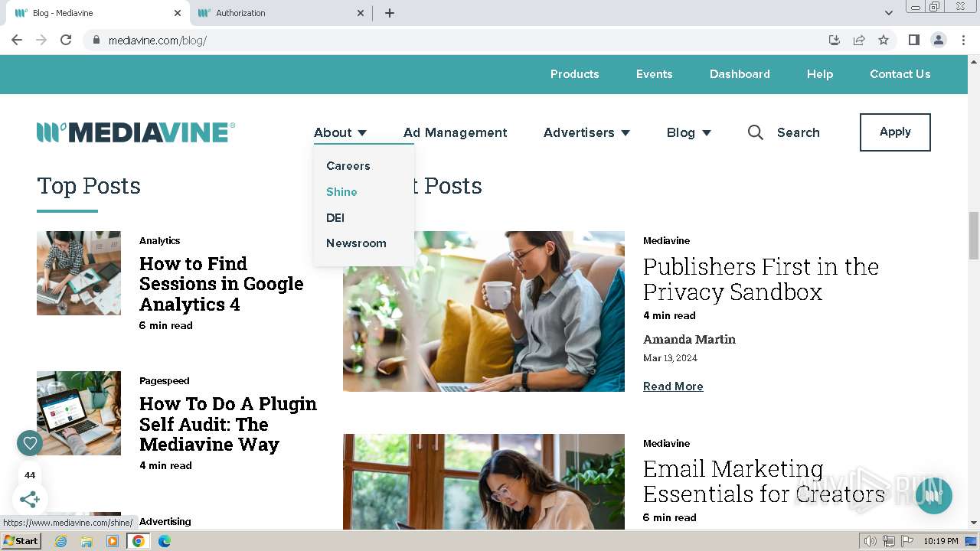980x551 pixels.
Task: Click the Google Analytics post thumbnail
Action: [79, 273]
